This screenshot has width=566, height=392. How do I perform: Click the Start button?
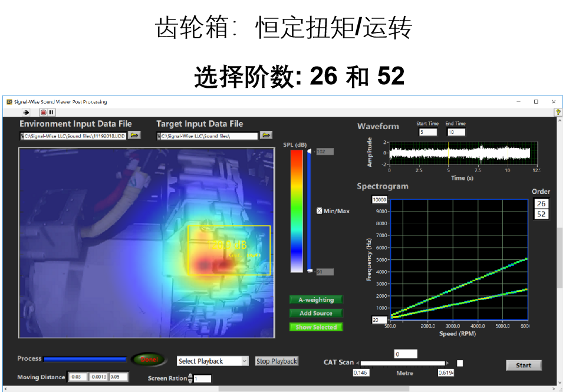(523, 365)
